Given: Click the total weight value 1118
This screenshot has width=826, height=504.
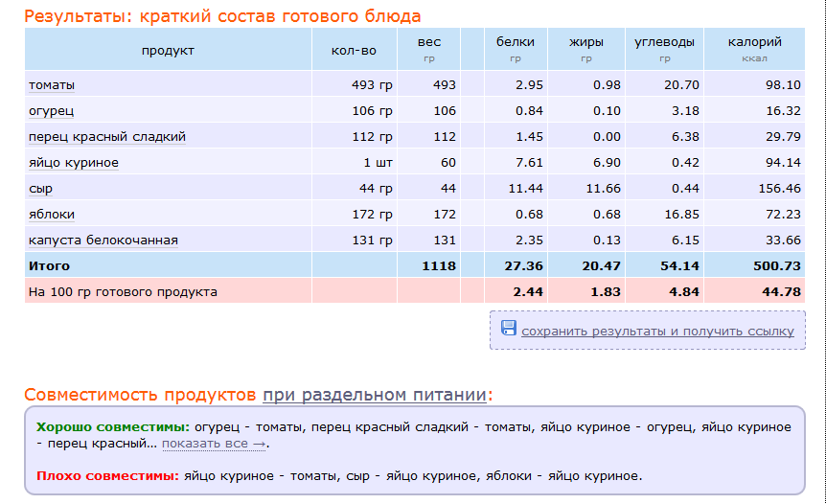Looking at the screenshot, I should 439,266.
